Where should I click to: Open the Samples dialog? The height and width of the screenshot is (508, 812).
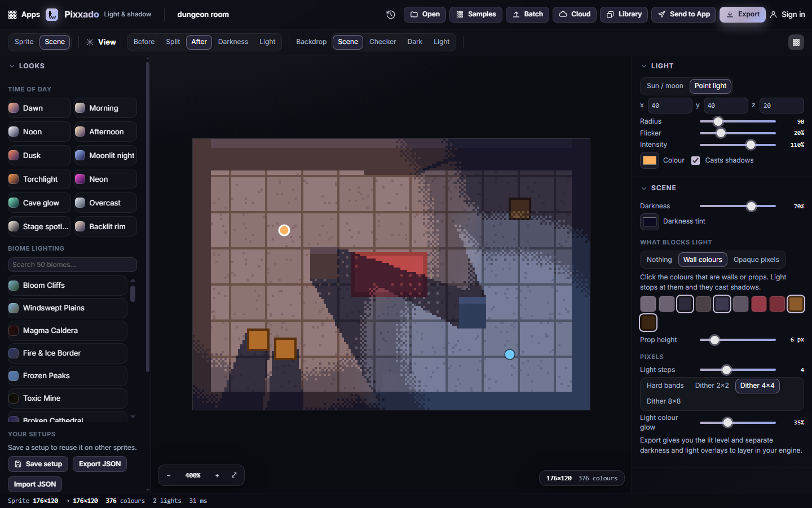pyautogui.click(x=476, y=14)
